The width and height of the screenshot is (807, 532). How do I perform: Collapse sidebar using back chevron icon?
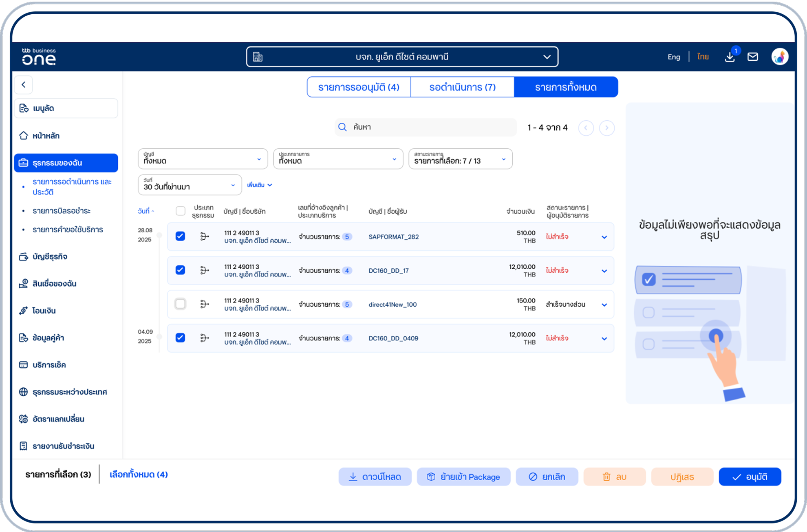pyautogui.click(x=24, y=85)
